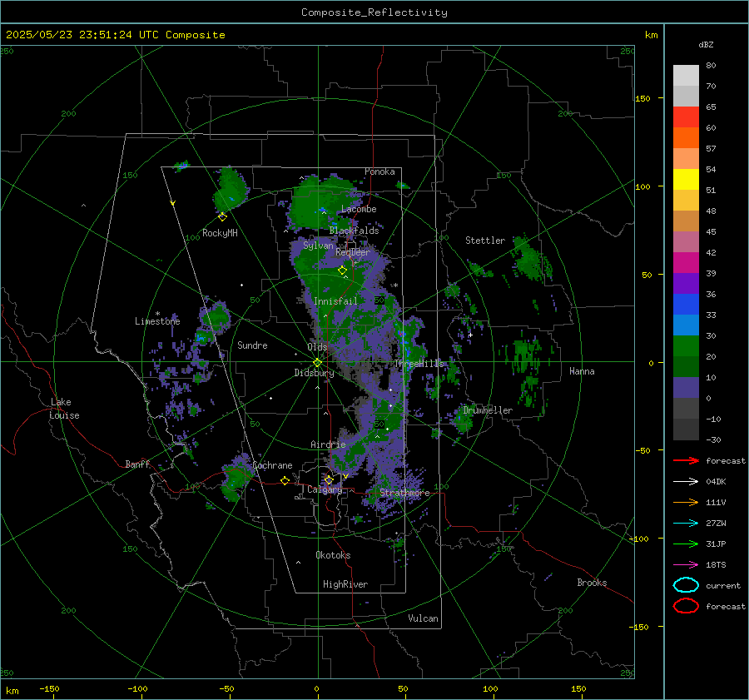The width and height of the screenshot is (749, 700).
Task: Click the Banff label
Action: pos(137,464)
